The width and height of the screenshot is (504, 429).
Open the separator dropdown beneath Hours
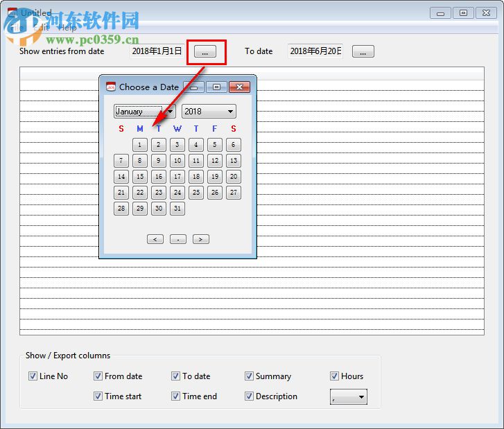point(349,397)
